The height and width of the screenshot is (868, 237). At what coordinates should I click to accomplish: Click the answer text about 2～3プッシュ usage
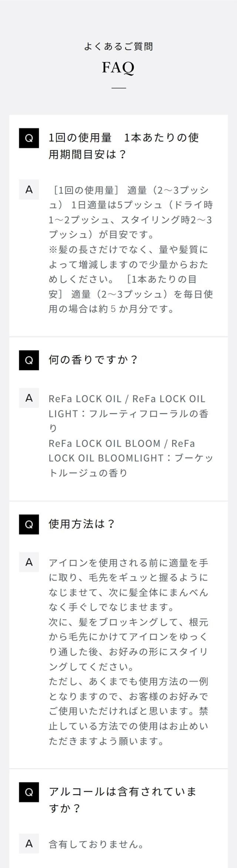pyautogui.click(x=130, y=249)
